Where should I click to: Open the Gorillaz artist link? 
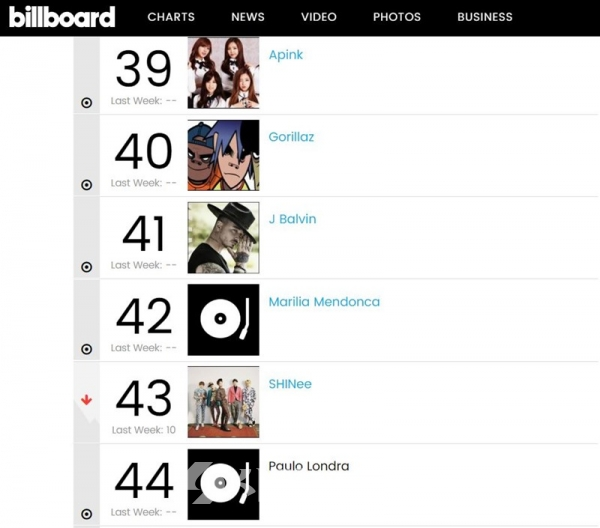coord(291,137)
